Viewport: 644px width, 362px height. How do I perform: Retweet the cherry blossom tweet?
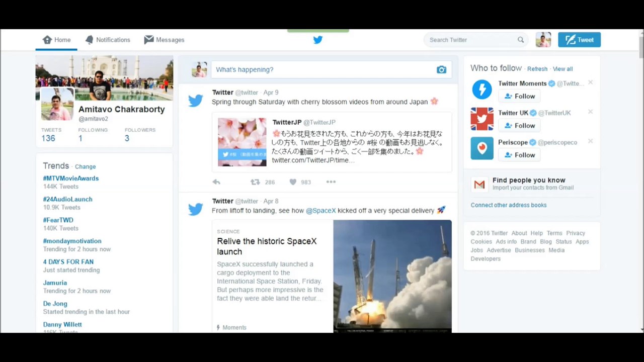pos(255,182)
